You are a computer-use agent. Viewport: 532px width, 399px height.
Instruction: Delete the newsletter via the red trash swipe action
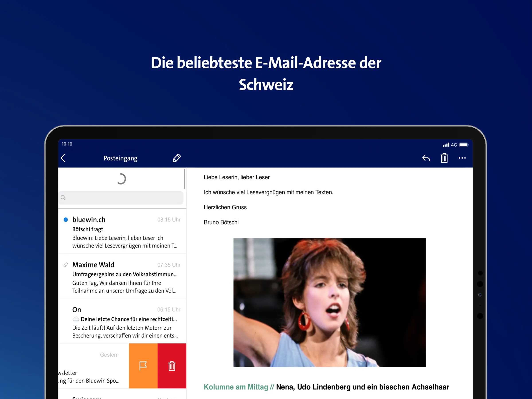click(x=172, y=366)
